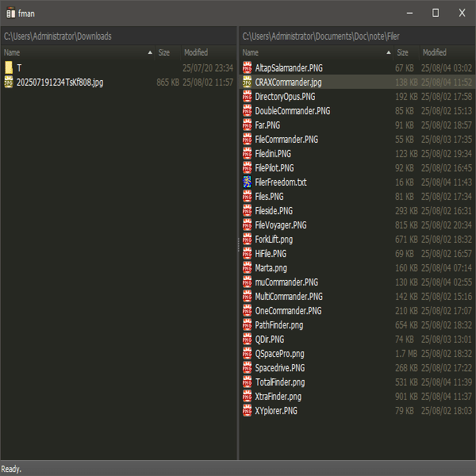Select file name FileVoyager.PNG
476x476 pixels.
click(x=281, y=225)
